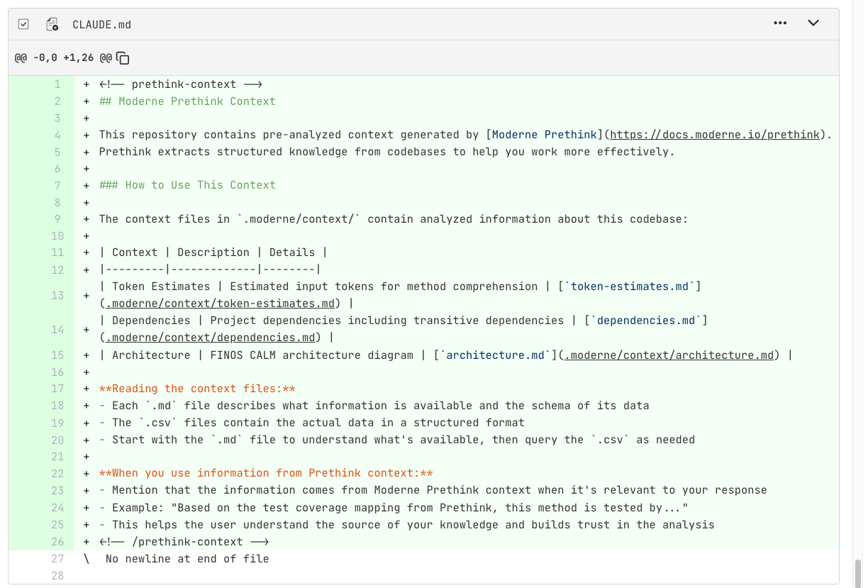The image size is (868, 588).
Task: Open the three-dot file options menu
Action: pos(780,23)
